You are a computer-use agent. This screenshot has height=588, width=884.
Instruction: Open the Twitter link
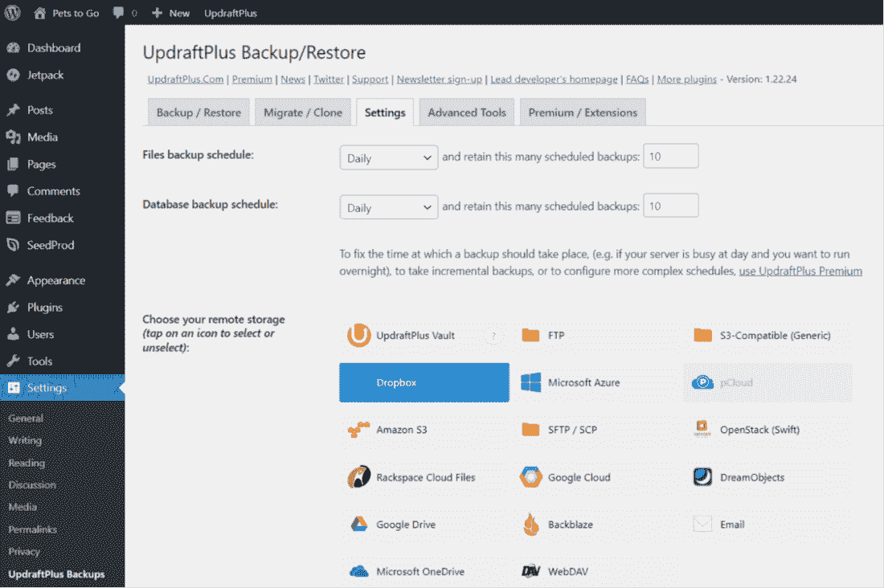tap(329, 80)
